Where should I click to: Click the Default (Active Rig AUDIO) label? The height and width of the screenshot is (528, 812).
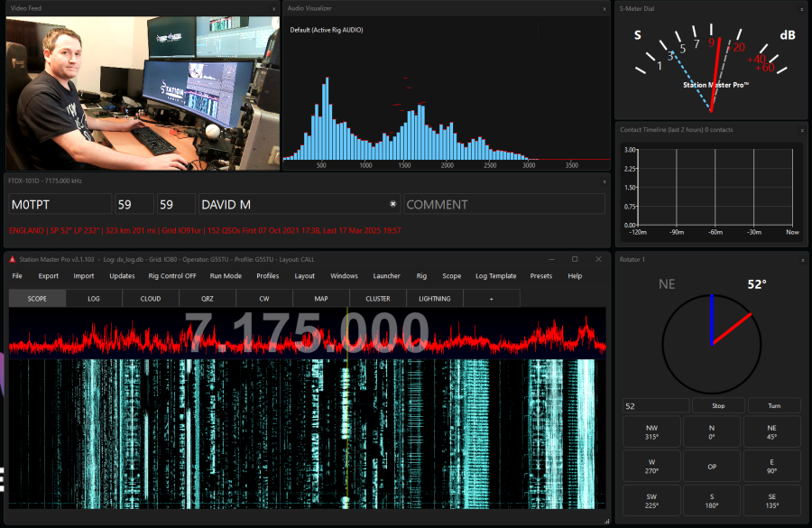click(327, 30)
